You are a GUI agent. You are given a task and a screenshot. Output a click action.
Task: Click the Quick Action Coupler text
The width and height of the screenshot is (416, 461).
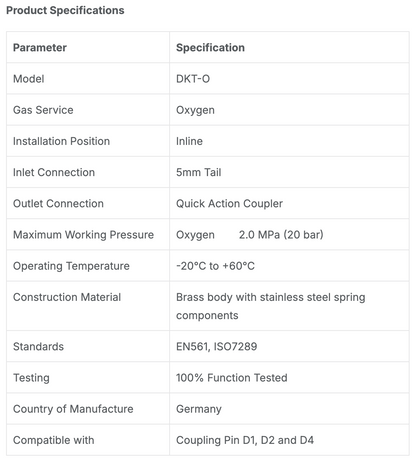[x=229, y=204]
